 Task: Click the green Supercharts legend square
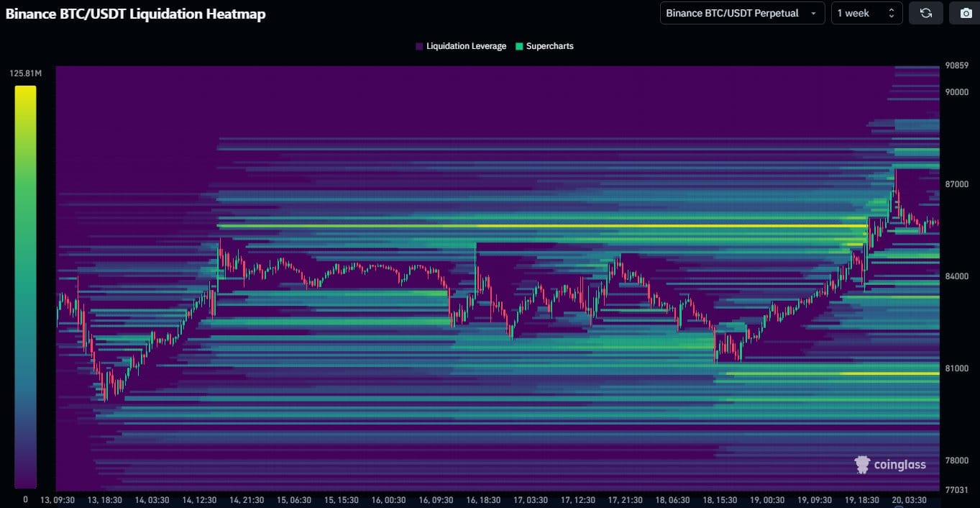pos(519,46)
